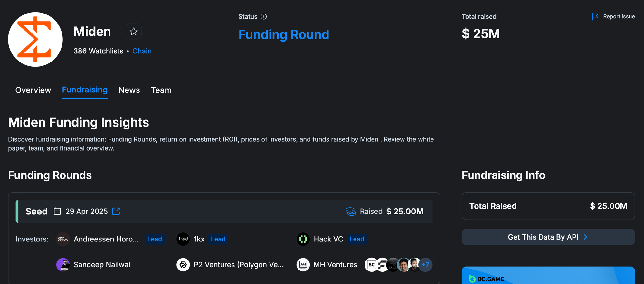Click the Report issue flag icon
The image size is (644, 284).
coord(595,17)
